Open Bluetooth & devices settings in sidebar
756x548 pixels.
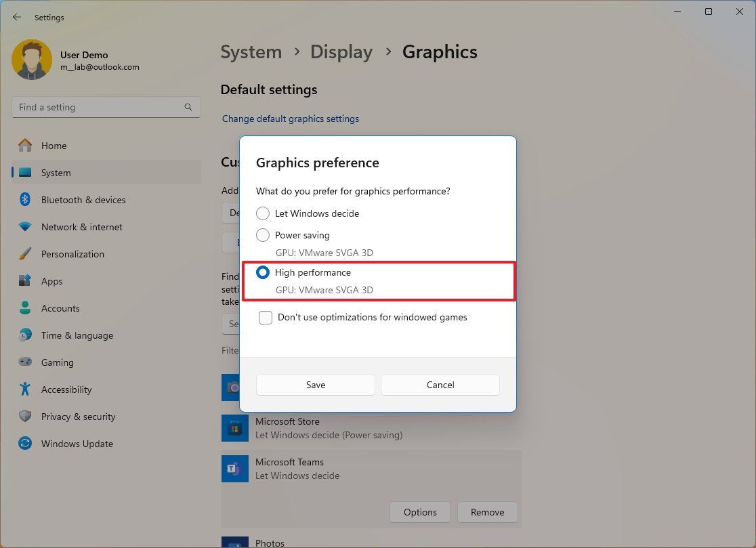coord(83,200)
